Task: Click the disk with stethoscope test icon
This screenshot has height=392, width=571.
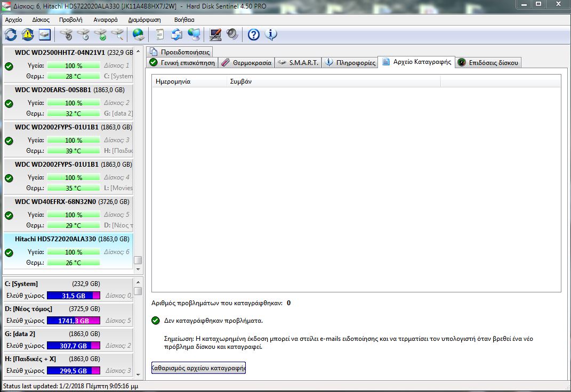Action: (66, 35)
